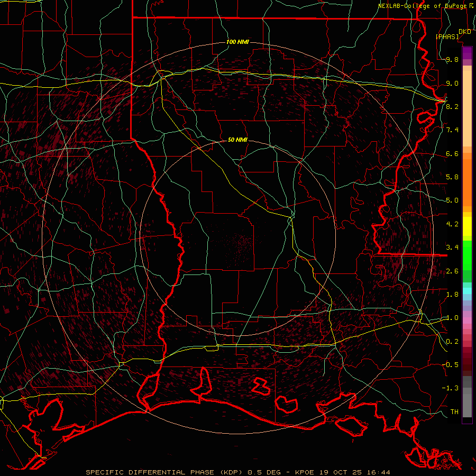This screenshot has height=476, width=476.
Task: Click the 5.0 scale value
Action: 452,200
